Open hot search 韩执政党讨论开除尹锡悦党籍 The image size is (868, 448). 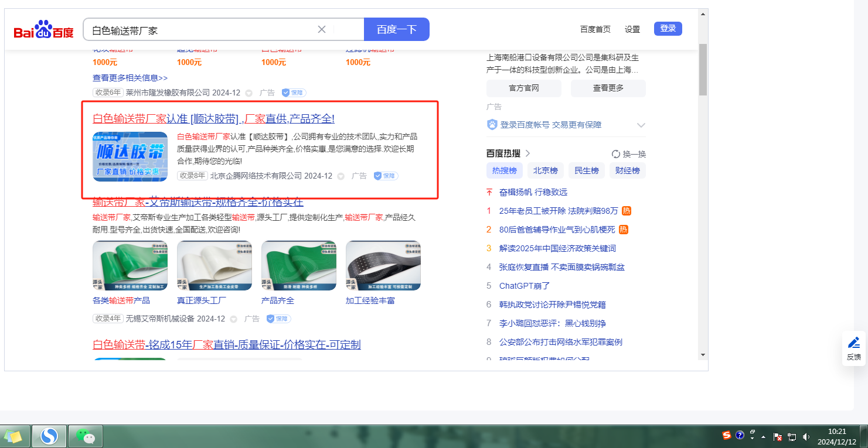pos(553,305)
